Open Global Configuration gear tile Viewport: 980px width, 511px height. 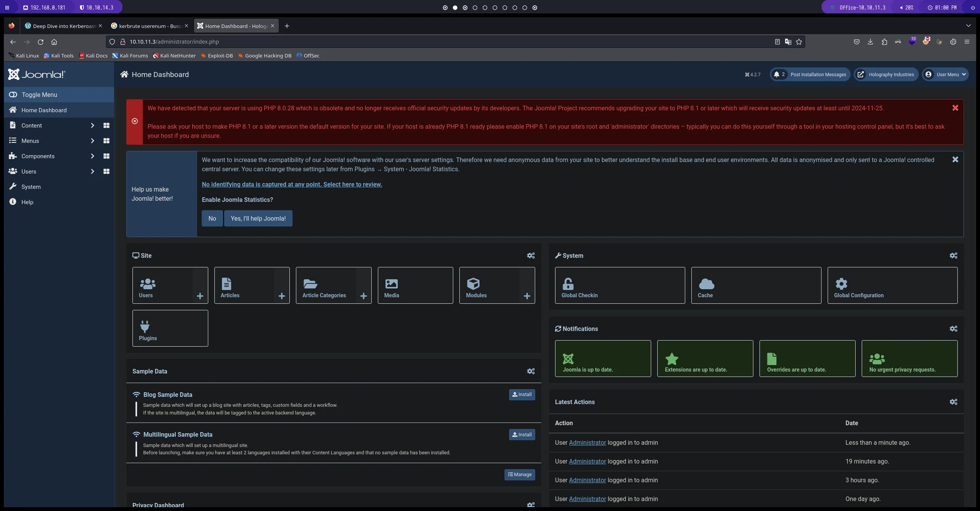(841, 284)
